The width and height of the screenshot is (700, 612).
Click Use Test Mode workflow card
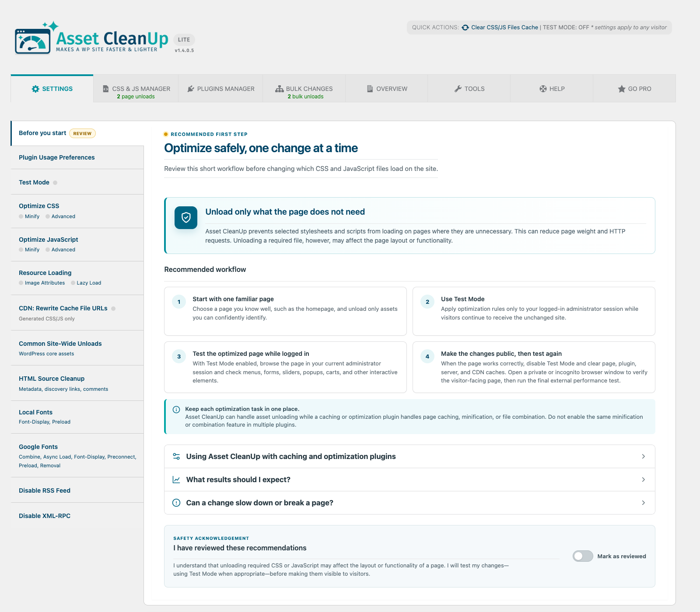pyautogui.click(x=534, y=311)
